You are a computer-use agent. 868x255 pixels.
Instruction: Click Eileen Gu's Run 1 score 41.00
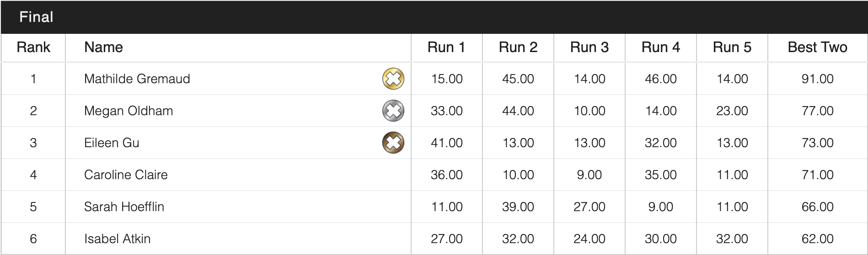[x=446, y=143]
